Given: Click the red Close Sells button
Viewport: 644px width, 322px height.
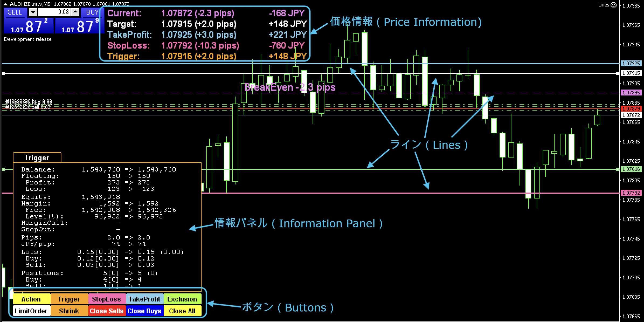Looking at the screenshot, I should coord(107,311).
